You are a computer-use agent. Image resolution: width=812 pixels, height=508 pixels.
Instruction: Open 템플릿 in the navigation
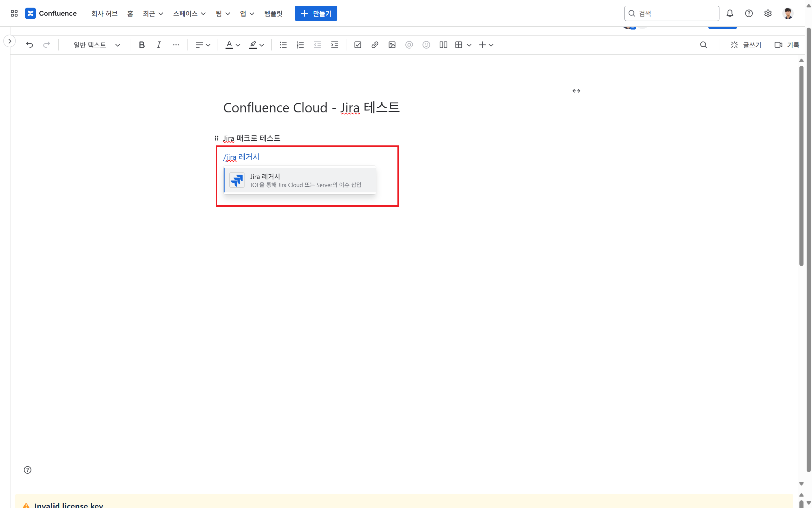(273, 13)
